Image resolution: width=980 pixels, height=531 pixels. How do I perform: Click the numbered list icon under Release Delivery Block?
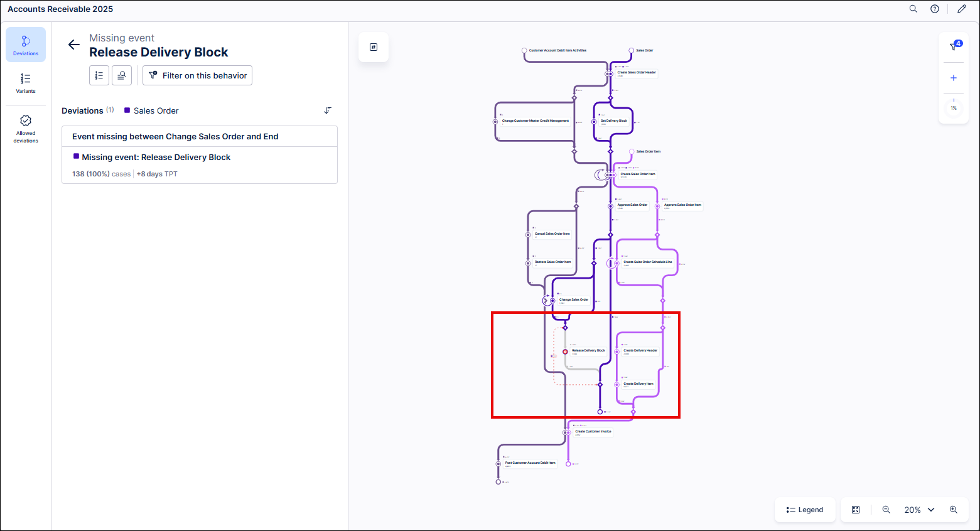pyautogui.click(x=99, y=75)
